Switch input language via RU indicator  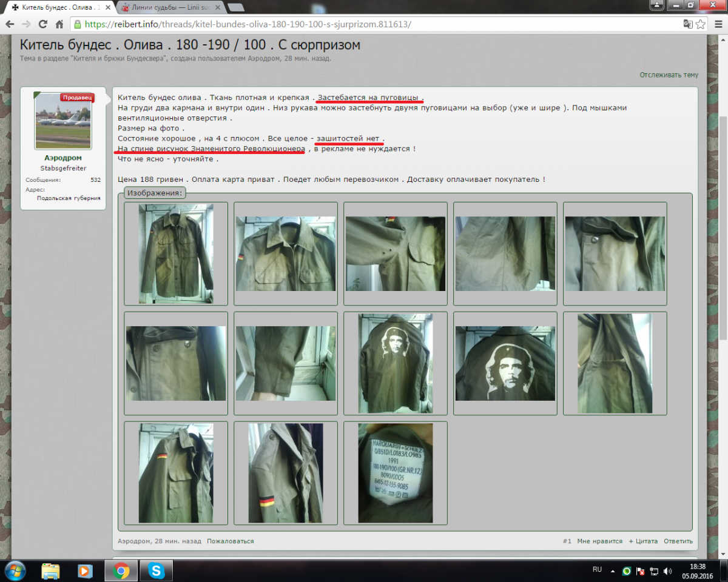tap(597, 570)
